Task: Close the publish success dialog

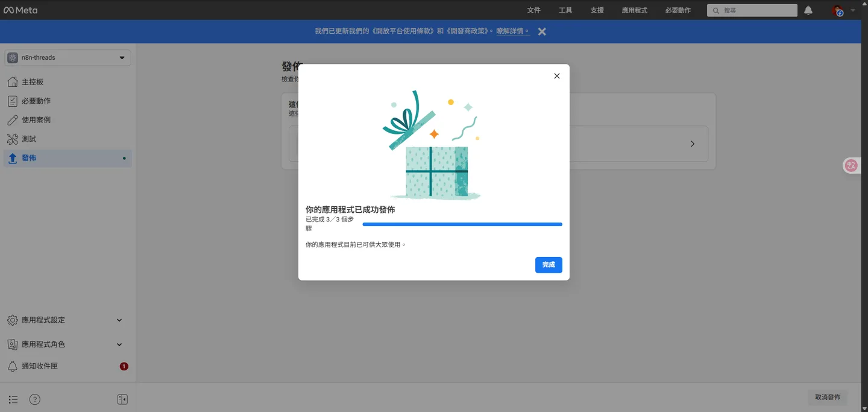Action: coord(557,76)
